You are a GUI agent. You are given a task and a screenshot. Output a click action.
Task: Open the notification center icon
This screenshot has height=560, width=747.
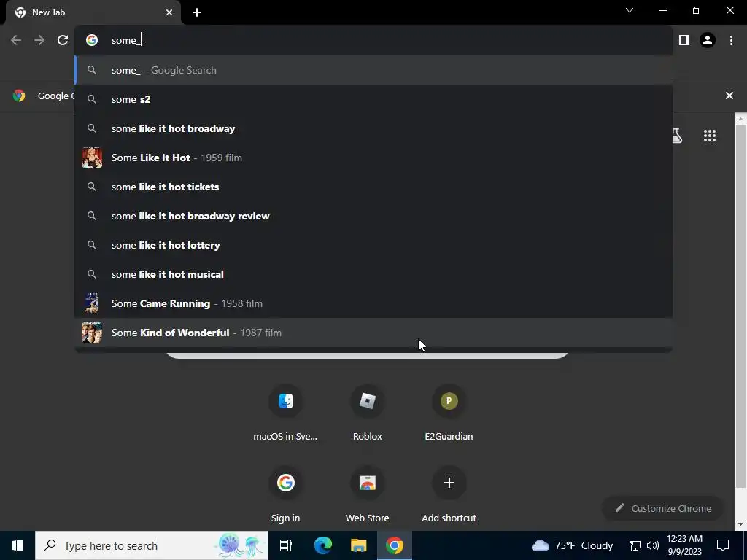click(723, 545)
